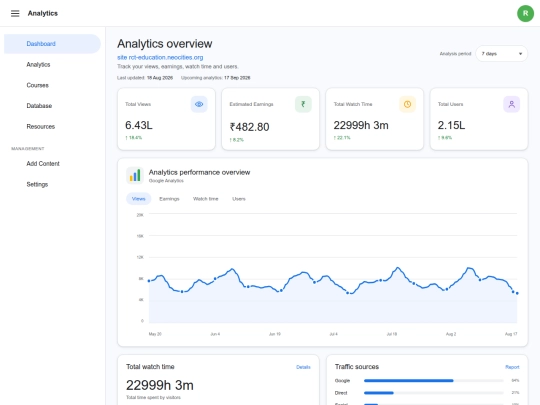Switch chart to the Users tab

[239, 199]
